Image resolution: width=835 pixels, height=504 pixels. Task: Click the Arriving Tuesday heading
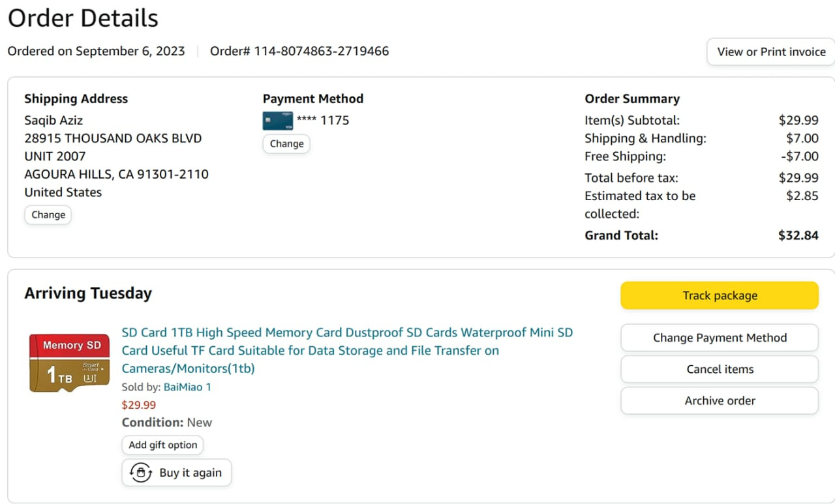tap(88, 293)
